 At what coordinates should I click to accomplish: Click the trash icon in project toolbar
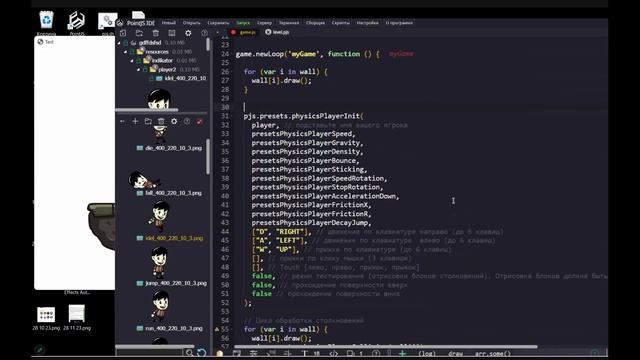[156, 33]
